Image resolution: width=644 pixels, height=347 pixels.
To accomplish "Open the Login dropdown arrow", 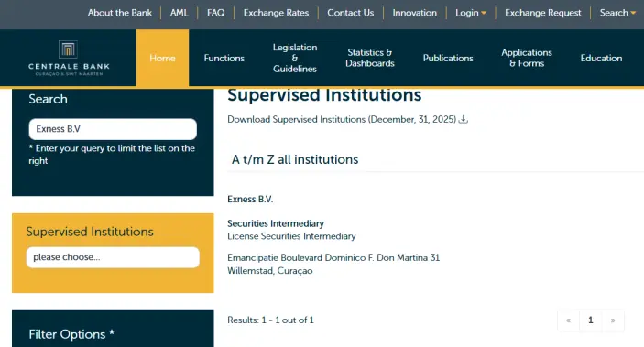I will (x=484, y=13).
